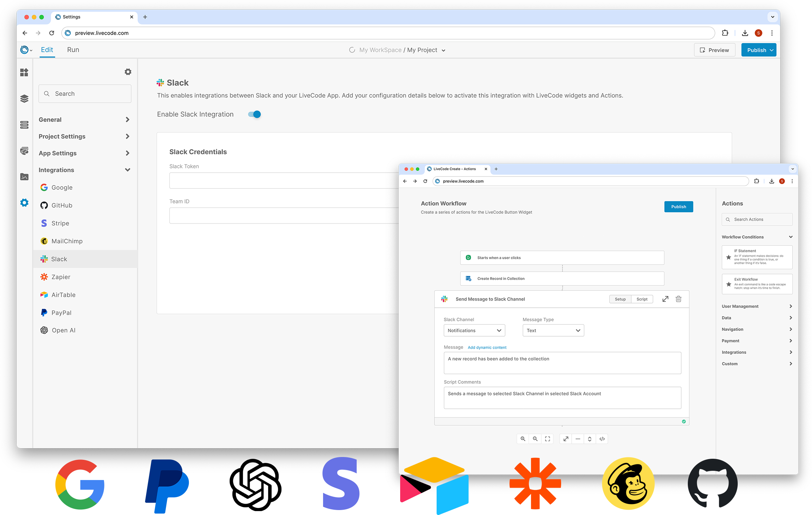812x515 pixels.
Task: Click fit-to-screen icon in zoom controls
Action: point(547,439)
